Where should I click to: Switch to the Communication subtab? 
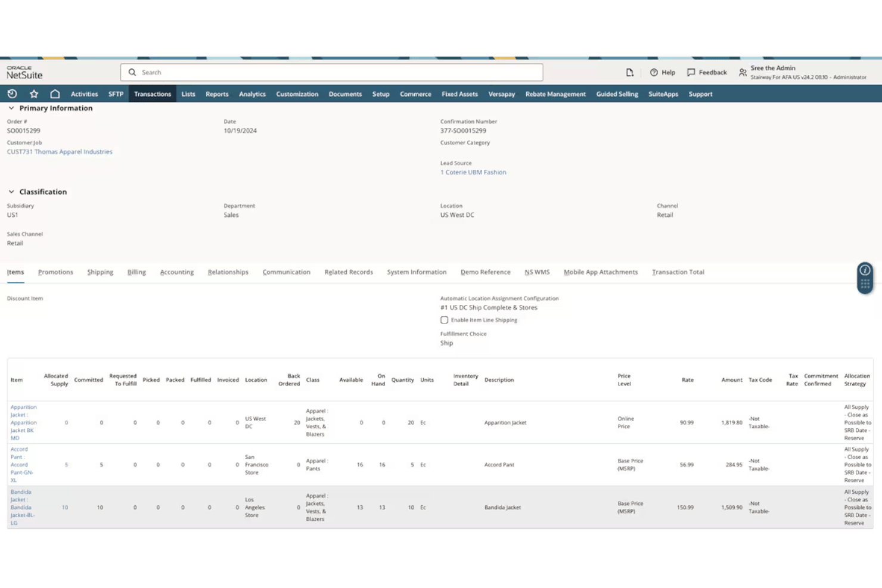pyautogui.click(x=287, y=272)
